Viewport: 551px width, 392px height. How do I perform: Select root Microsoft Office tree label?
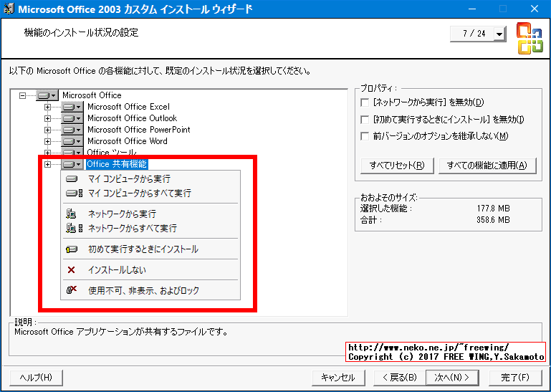click(x=92, y=95)
